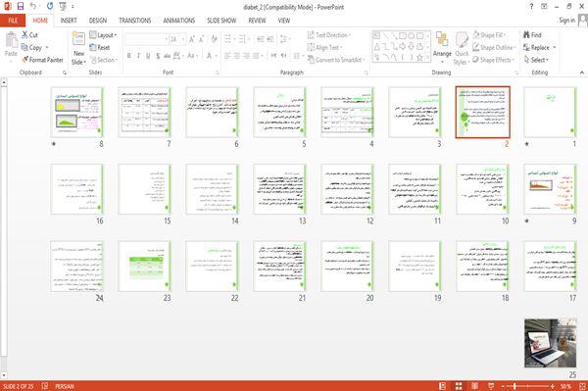Open the Font dialog launcher

218,73
